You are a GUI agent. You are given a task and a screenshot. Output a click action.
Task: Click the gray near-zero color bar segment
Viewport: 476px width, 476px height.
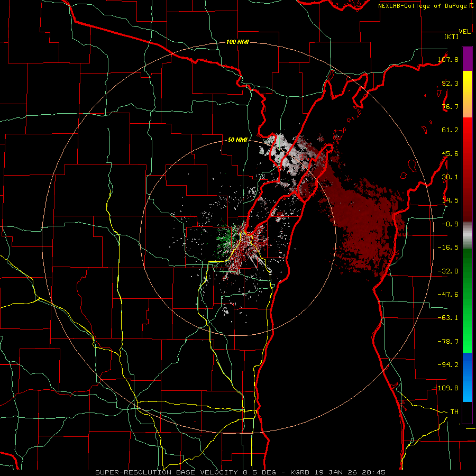pyautogui.click(x=467, y=235)
